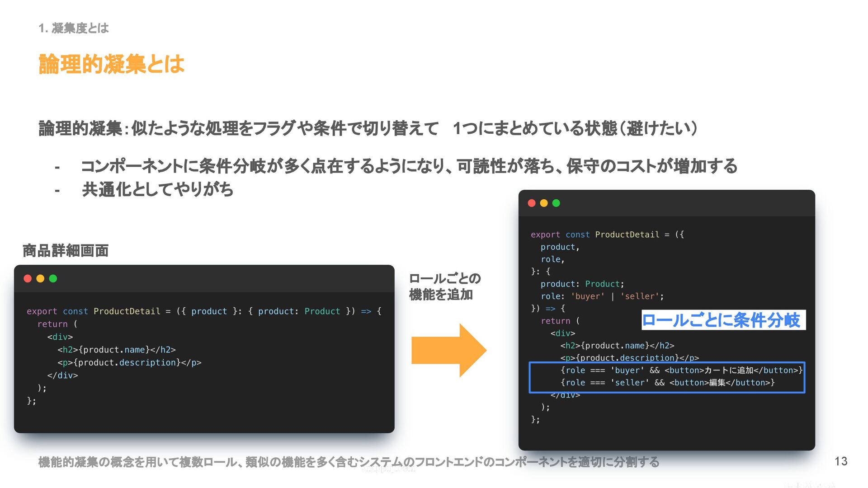Click the orange 論理的凝集とは title
The image size is (868, 488).
point(112,64)
